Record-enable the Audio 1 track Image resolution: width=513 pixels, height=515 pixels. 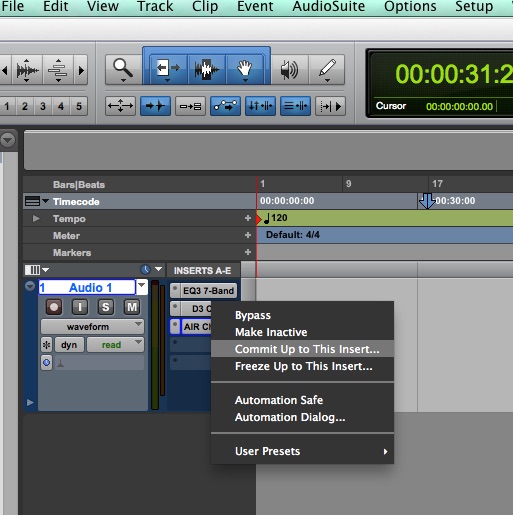coord(54,307)
